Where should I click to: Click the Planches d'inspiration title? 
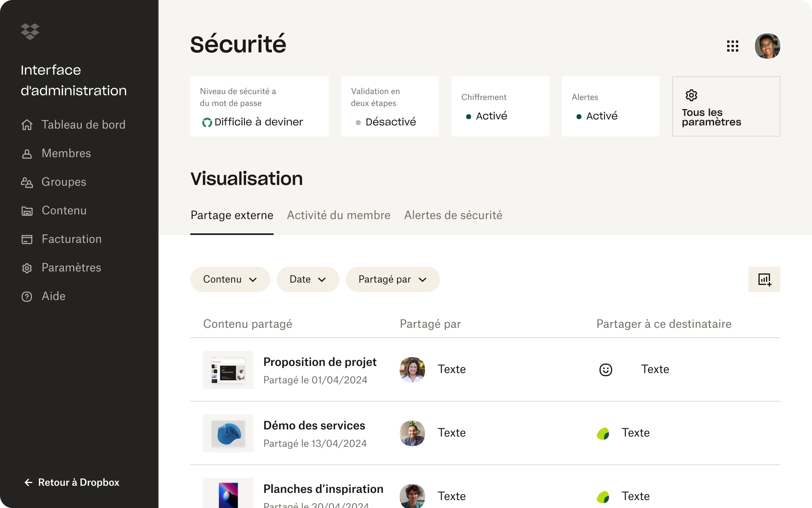pos(324,489)
